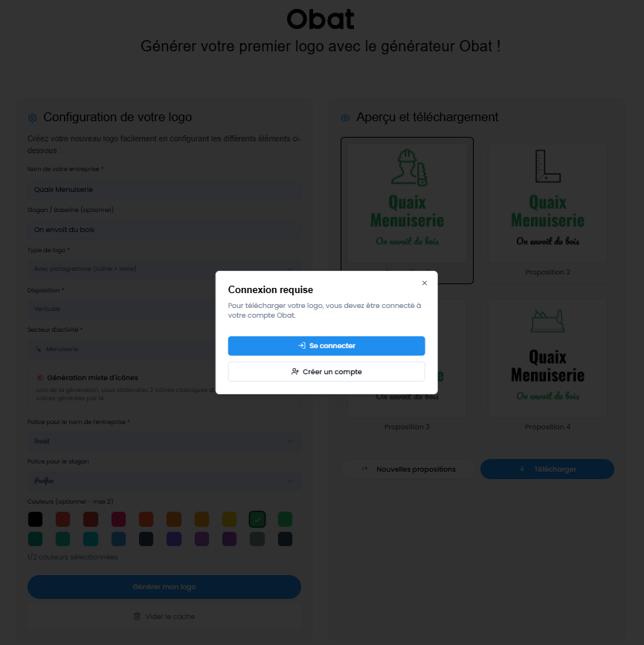Image resolution: width=644 pixels, height=645 pixels.
Task: Click the company name field containing Quaix Menuiserie
Action: coord(164,190)
